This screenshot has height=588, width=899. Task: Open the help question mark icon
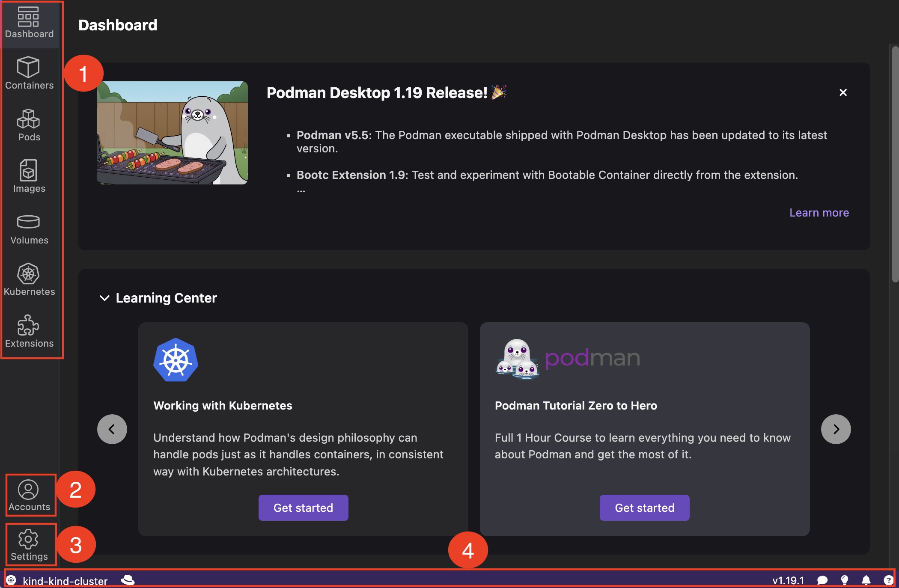pyautogui.click(x=887, y=580)
